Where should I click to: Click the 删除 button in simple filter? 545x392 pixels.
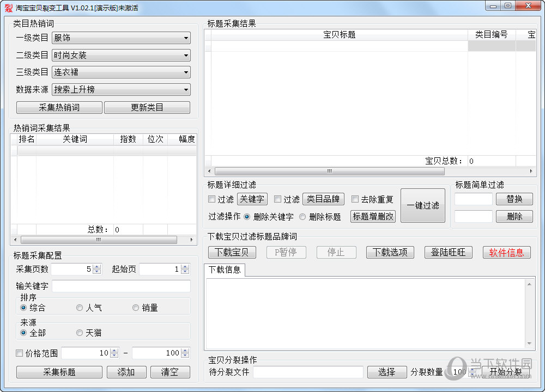point(514,217)
